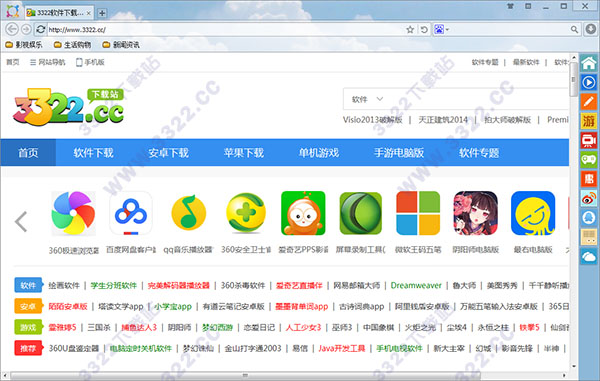This screenshot has height=381, width=600.
Task: Click the sidebar blue play video icon
Action: click(589, 82)
